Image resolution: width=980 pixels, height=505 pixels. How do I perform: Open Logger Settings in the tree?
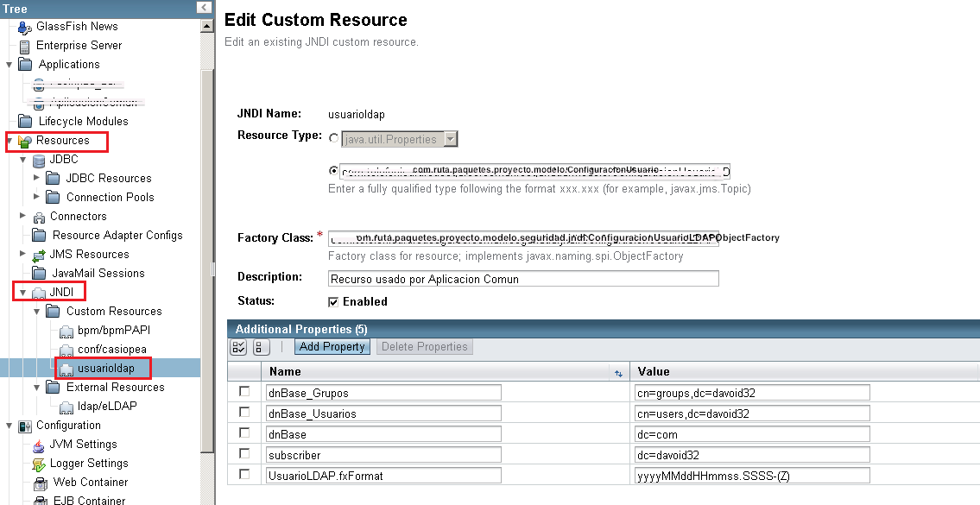89,464
